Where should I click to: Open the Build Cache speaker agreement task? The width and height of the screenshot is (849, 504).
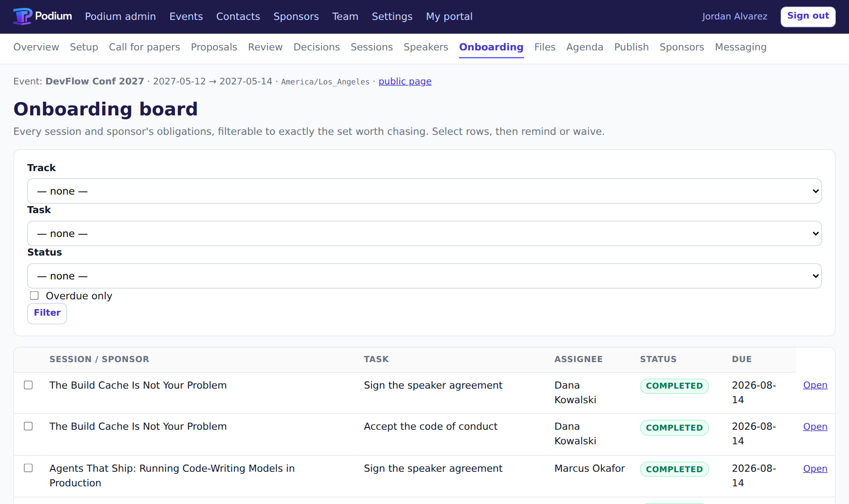click(815, 385)
